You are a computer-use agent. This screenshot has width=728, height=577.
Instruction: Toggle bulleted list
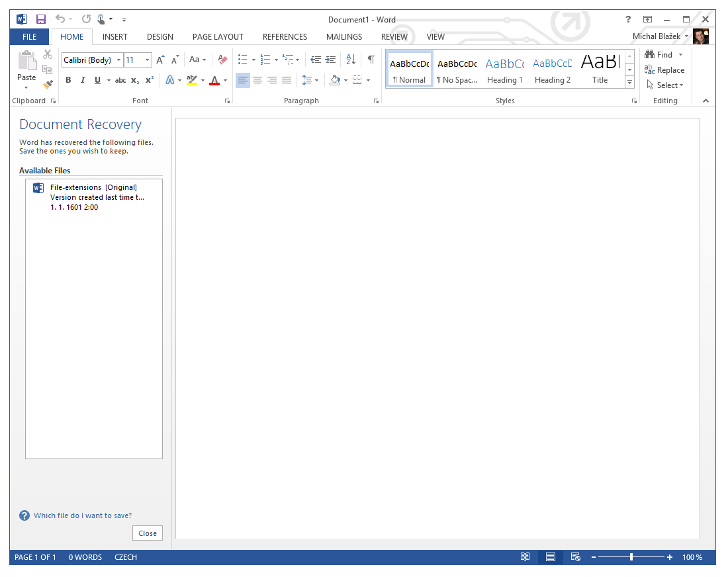point(242,59)
